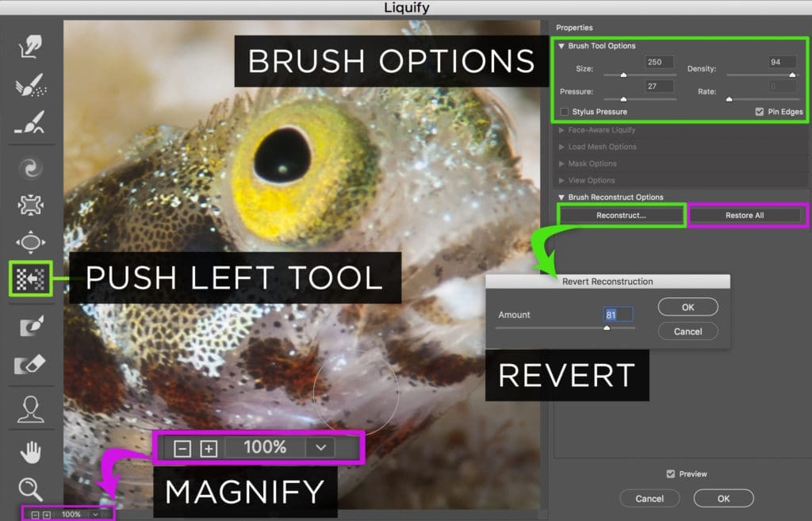Enable the Stylus Pressure checkbox
The image size is (812, 521).
click(565, 112)
